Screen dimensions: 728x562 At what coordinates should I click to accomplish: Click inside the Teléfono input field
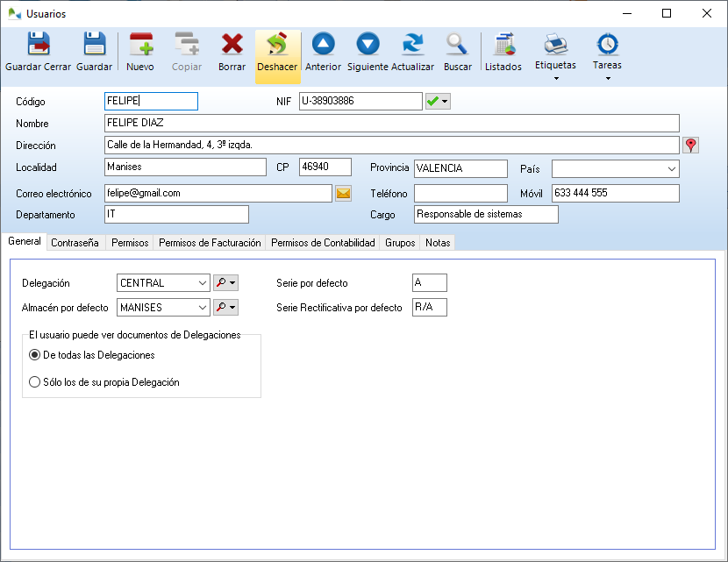click(x=460, y=191)
